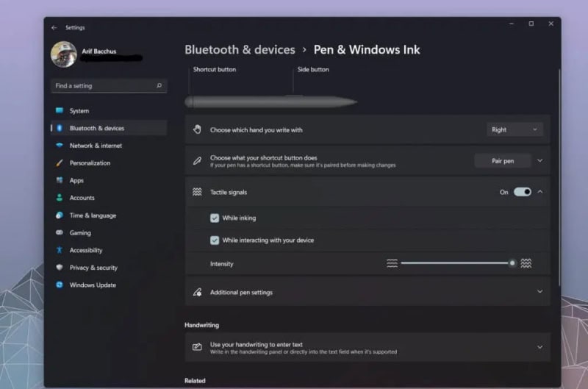Turn off the Tactile signals toggle
The width and height of the screenshot is (588, 389).
click(522, 192)
